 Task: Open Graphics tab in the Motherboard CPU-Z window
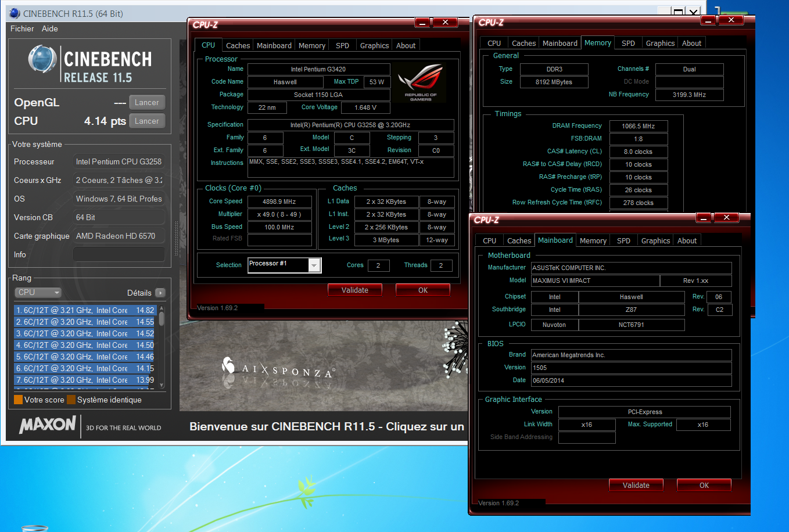pos(655,240)
